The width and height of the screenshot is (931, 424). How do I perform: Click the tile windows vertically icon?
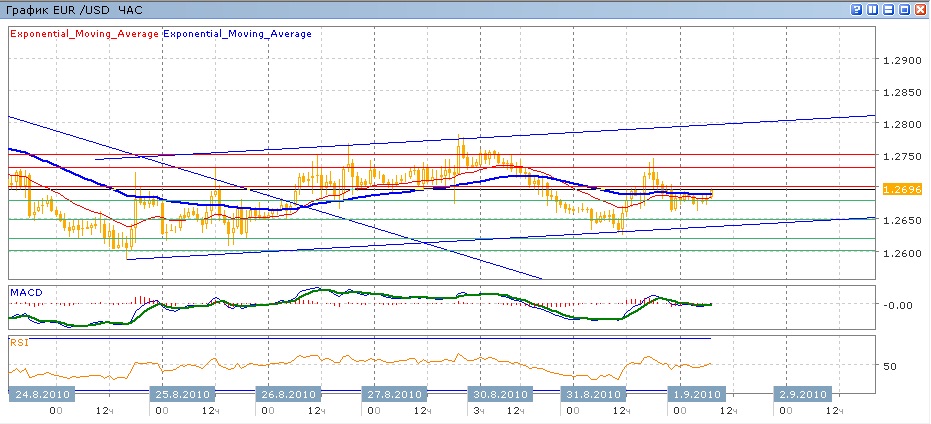pyautogui.click(x=873, y=9)
